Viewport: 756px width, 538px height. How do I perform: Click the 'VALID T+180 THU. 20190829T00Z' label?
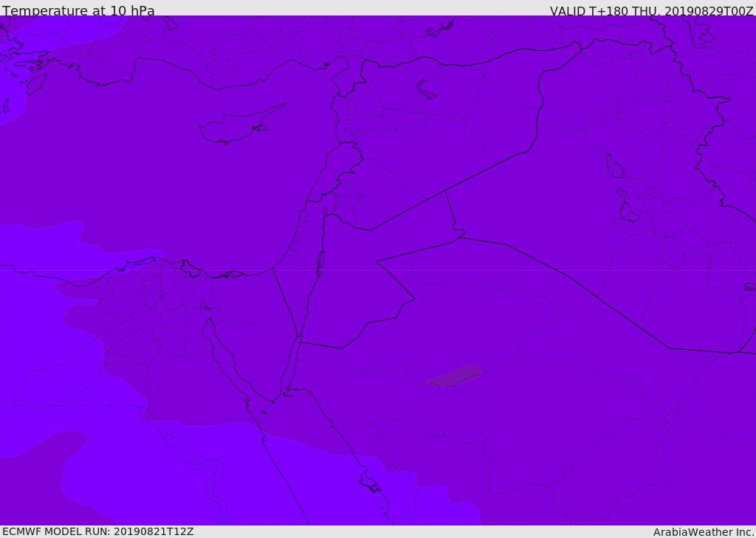pyautogui.click(x=651, y=10)
